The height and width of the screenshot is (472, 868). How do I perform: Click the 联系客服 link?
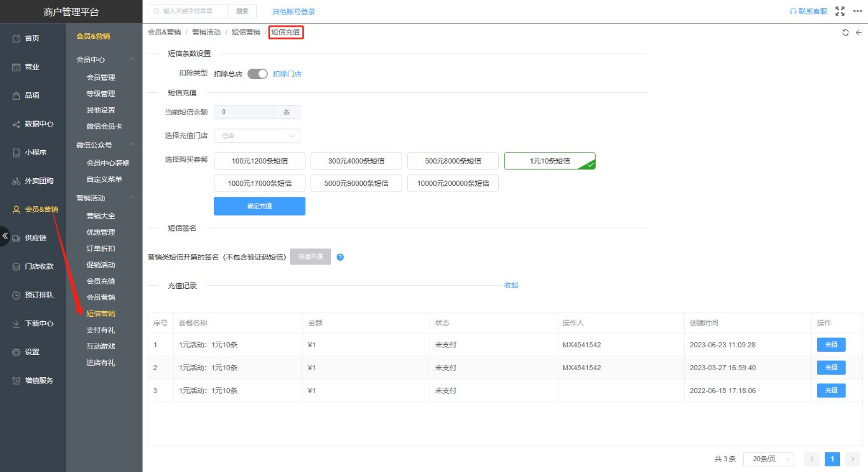point(813,11)
